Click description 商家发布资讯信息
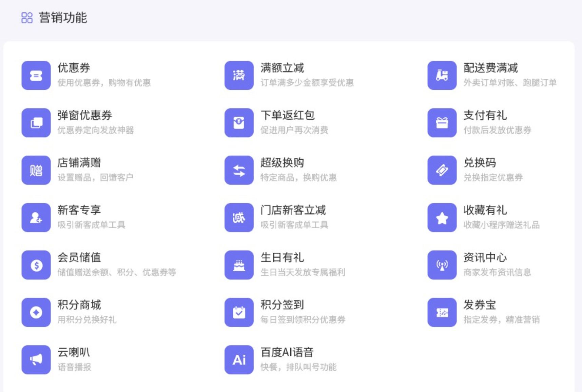This screenshot has height=392, width=582. (x=497, y=272)
